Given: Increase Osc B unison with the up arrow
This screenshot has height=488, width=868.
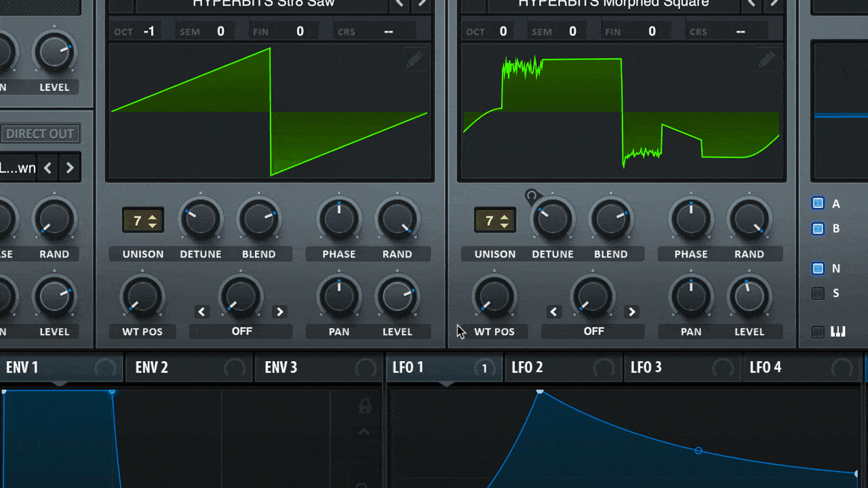Looking at the screenshot, I should tap(505, 216).
